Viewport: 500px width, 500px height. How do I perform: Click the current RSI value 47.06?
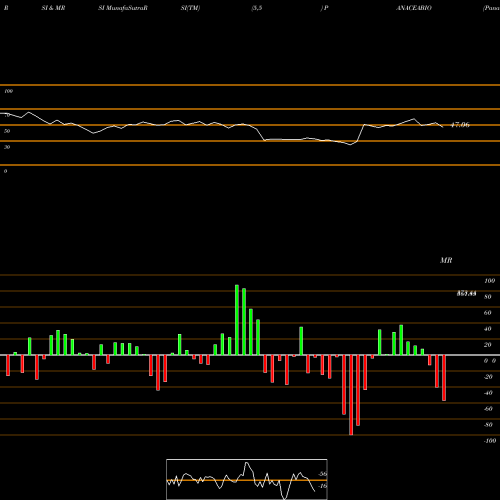(x=460, y=125)
